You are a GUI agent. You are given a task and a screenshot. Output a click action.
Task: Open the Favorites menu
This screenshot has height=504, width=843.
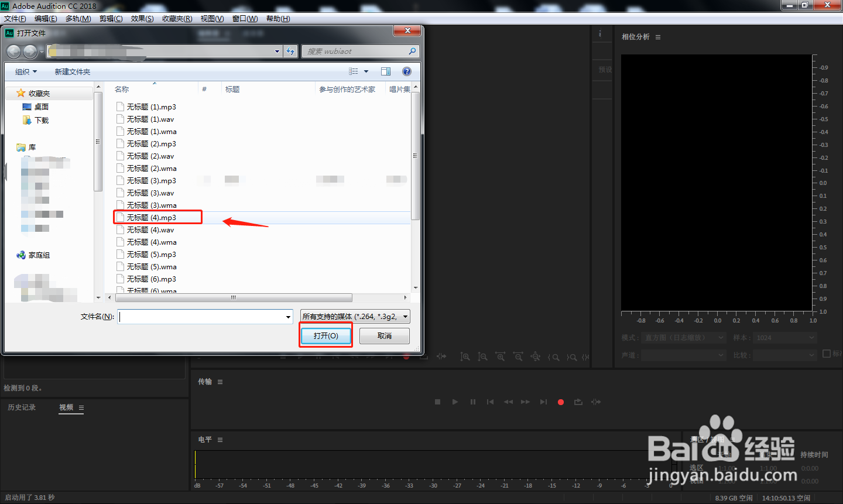177,19
